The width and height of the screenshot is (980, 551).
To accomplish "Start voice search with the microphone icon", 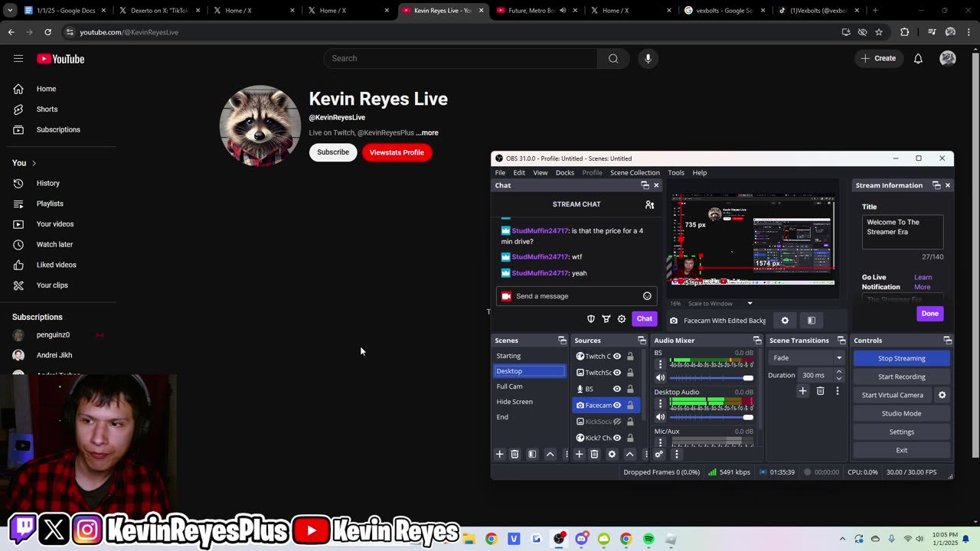I will (648, 58).
